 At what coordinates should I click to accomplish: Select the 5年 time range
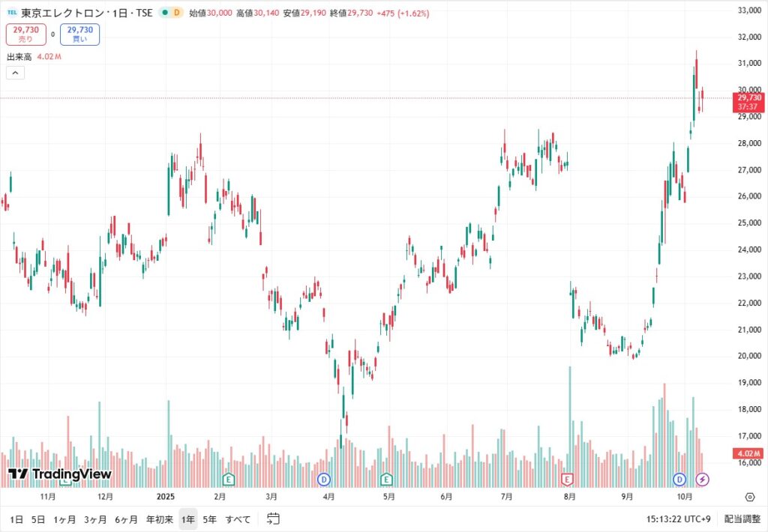(x=210, y=519)
